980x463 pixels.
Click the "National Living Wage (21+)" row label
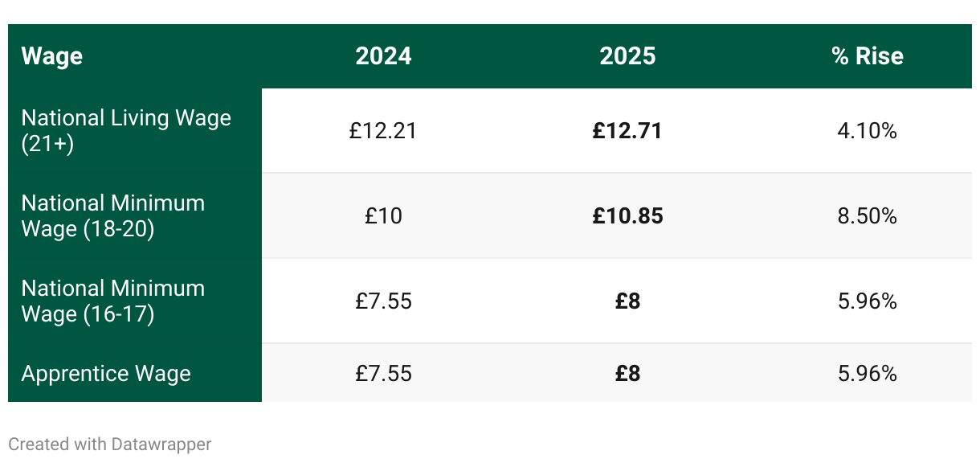(126, 130)
